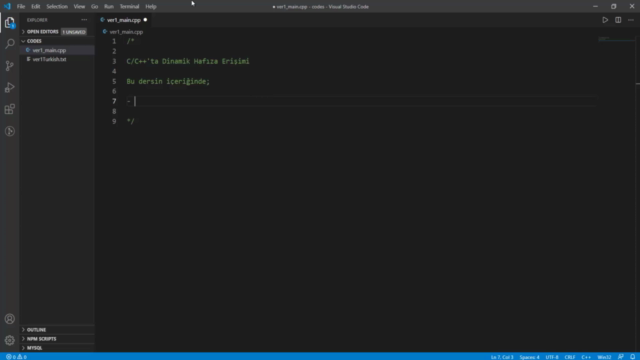Screen dimensions: 640x360
Task: Switch to the ver1_main.cpp editor tab
Action: click(x=123, y=20)
